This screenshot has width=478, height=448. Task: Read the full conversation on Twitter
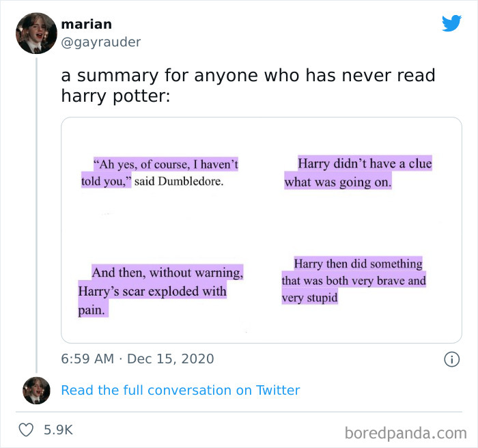[180, 390]
